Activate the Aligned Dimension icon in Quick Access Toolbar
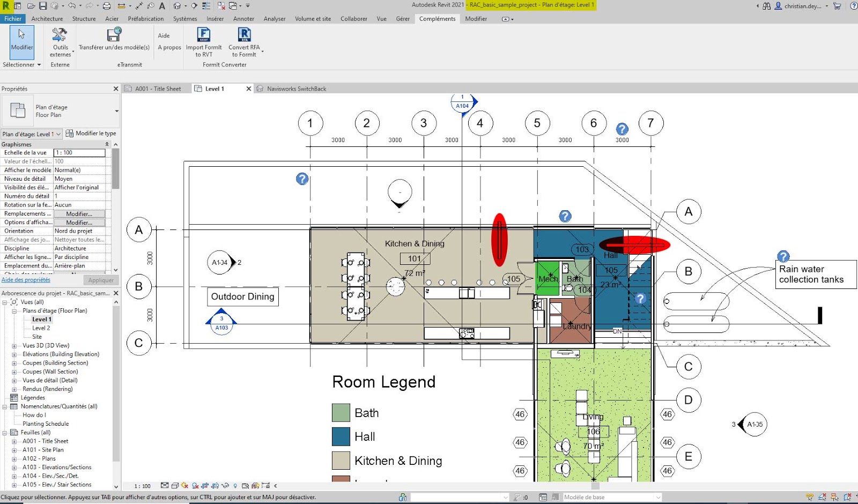The width and height of the screenshot is (858, 504). (x=121, y=6)
